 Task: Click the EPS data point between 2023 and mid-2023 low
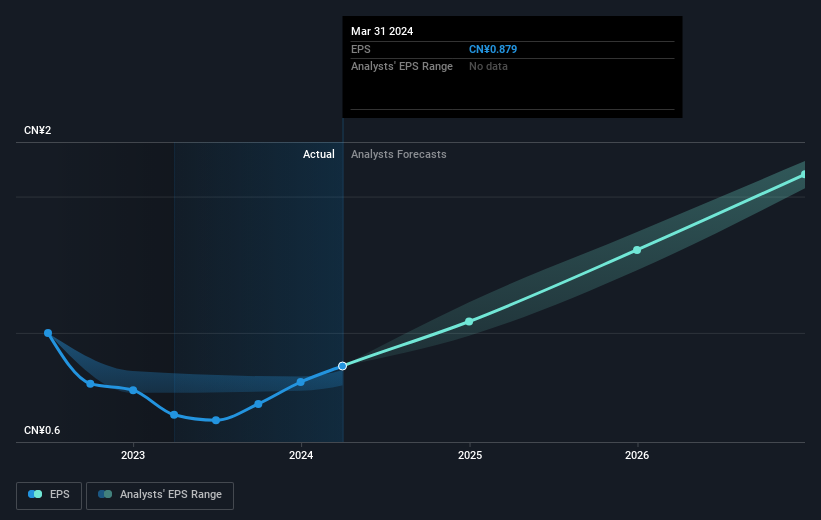[x=174, y=415]
